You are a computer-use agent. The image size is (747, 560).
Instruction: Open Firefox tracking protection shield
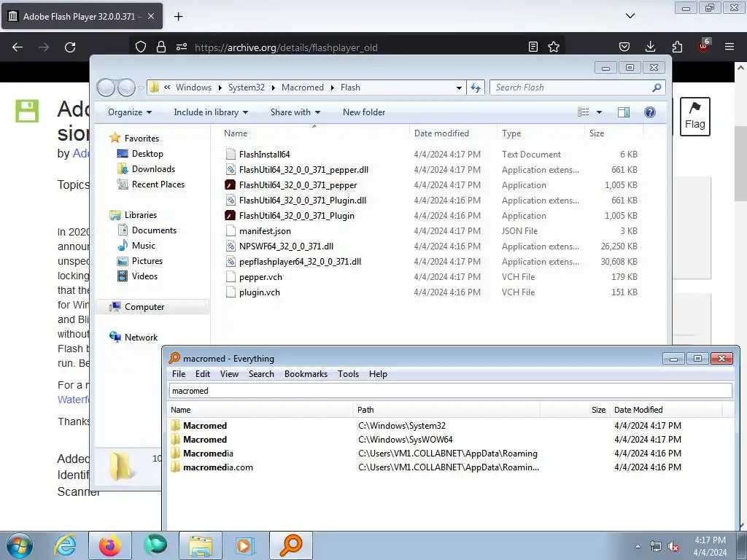(x=141, y=47)
